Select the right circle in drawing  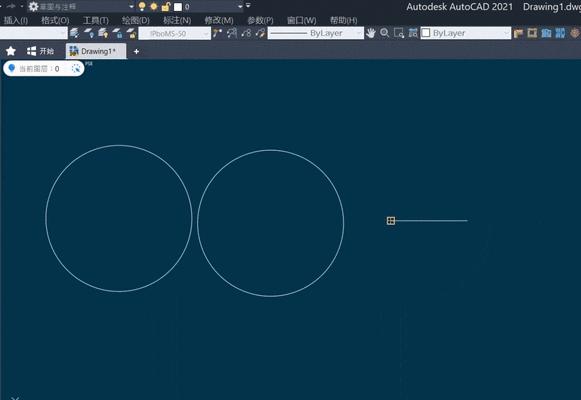(344, 223)
